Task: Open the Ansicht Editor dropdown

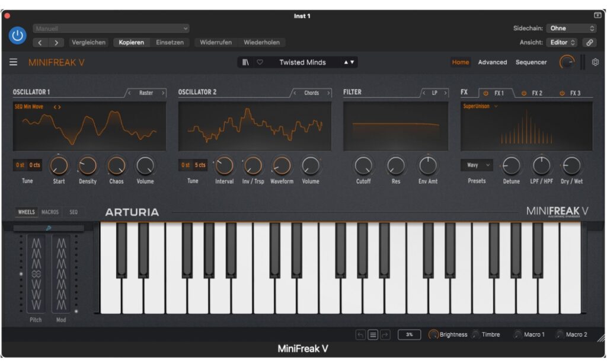Action: pos(562,43)
